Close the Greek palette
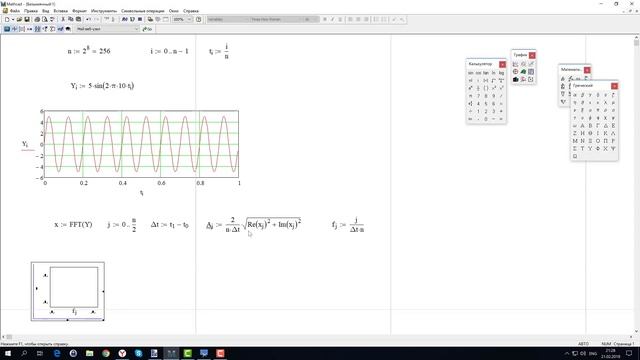Image resolution: width=640 pixels, height=360 pixels. [614, 86]
